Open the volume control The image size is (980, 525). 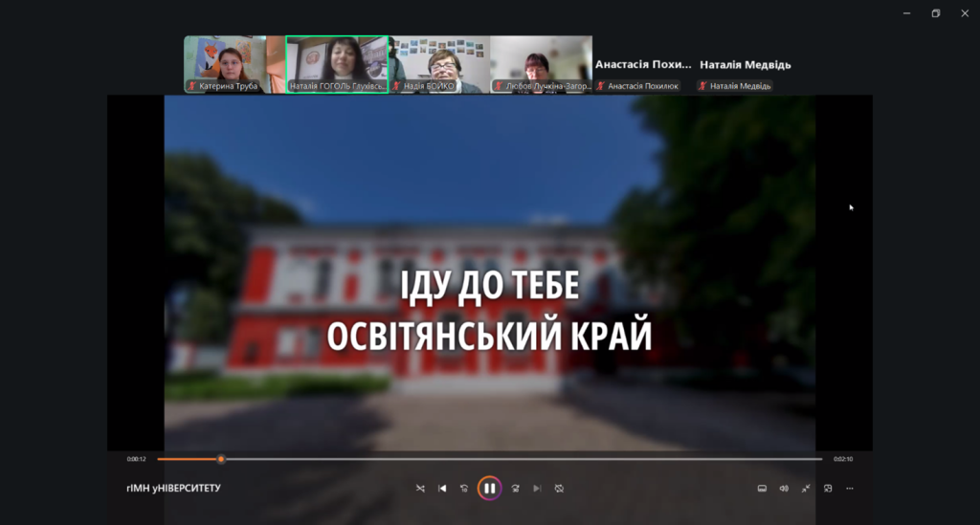click(x=784, y=488)
